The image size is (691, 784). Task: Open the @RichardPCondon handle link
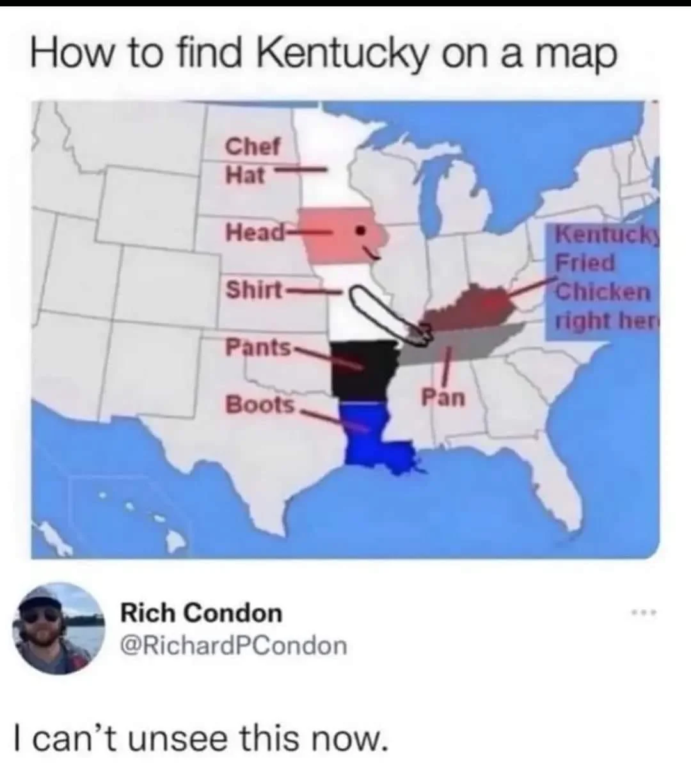click(234, 645)
